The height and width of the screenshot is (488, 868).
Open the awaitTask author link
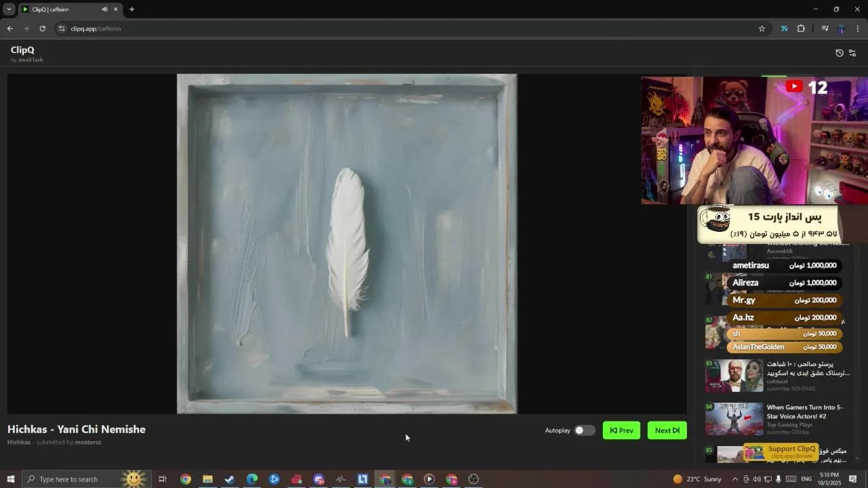(31, 60)
